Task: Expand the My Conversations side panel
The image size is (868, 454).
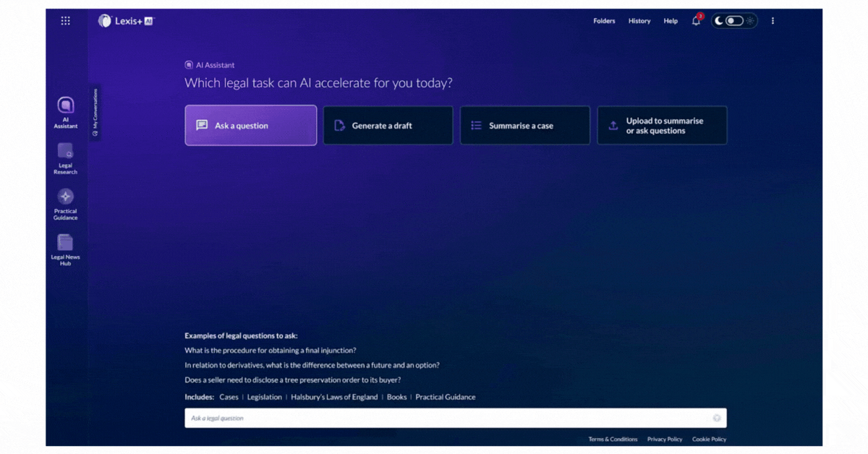Action: 95,113
